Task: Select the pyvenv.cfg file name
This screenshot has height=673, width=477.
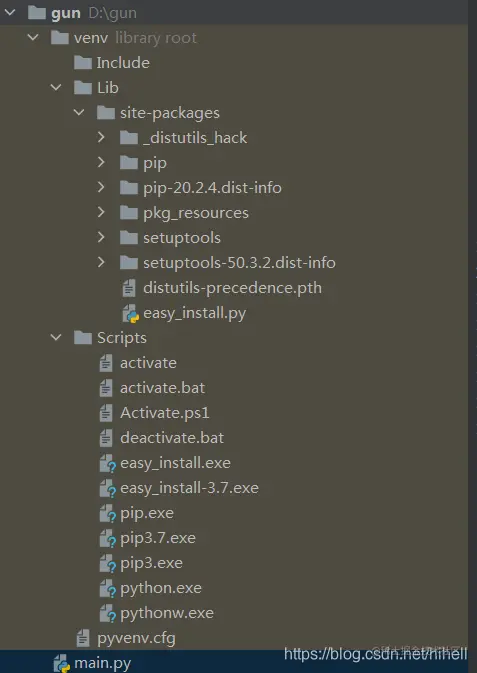Action: (x=137, y=639)
